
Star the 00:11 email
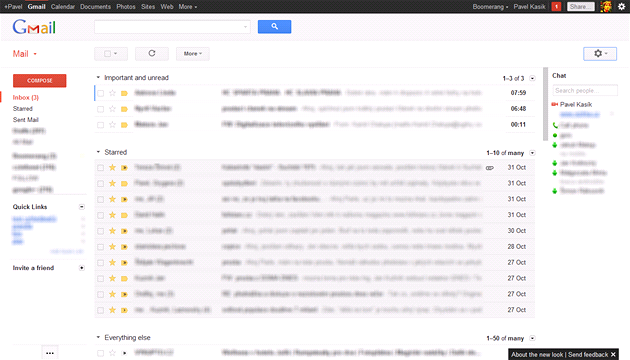(112, 125)
